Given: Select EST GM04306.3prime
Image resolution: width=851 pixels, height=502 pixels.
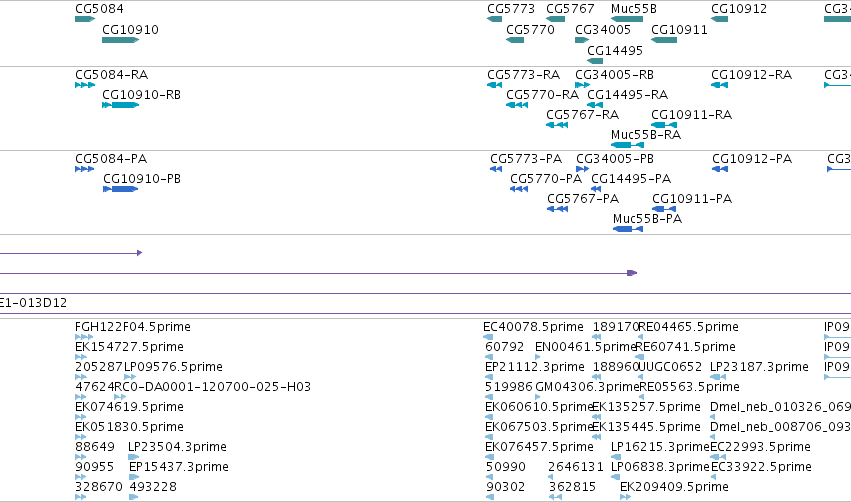Looking at the screenshot, I should [538, 397].
